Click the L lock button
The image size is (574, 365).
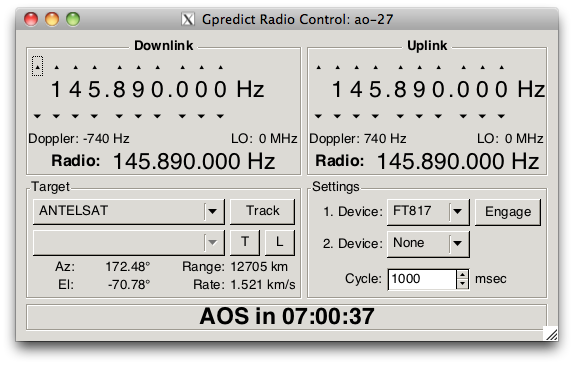[x=279, y=242]
